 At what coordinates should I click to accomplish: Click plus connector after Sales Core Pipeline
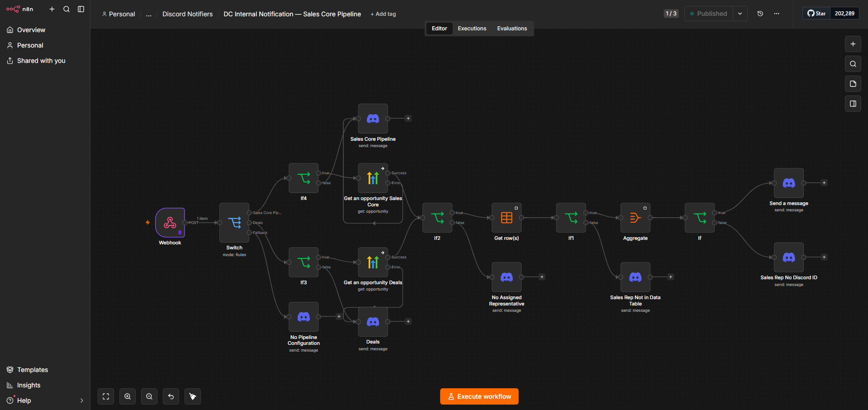pos(408,119)
